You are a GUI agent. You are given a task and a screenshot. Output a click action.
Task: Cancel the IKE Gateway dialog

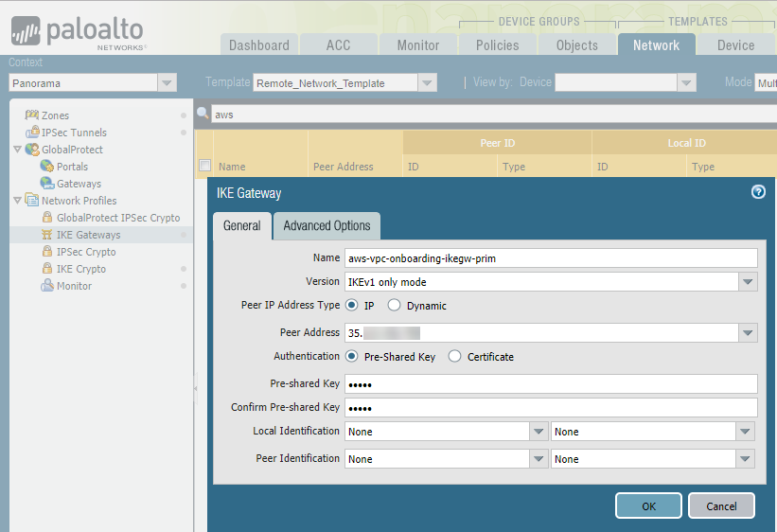(x=721, y=506)
